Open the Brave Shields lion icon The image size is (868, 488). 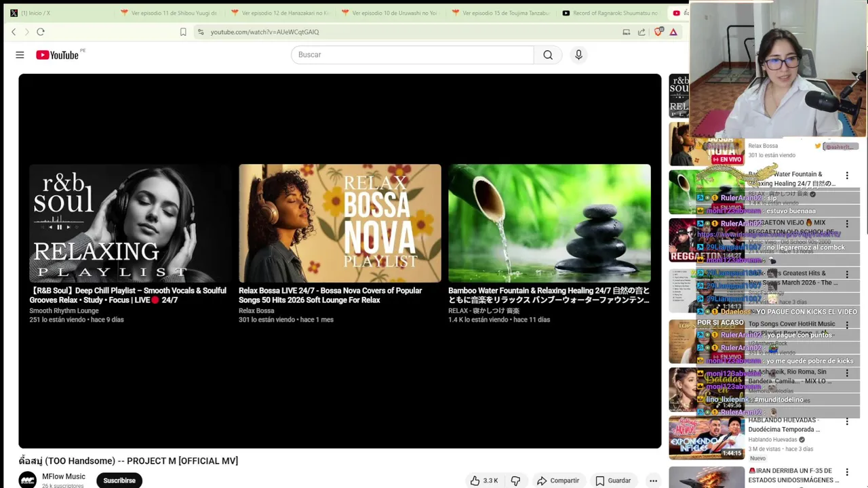click(658, 32)
